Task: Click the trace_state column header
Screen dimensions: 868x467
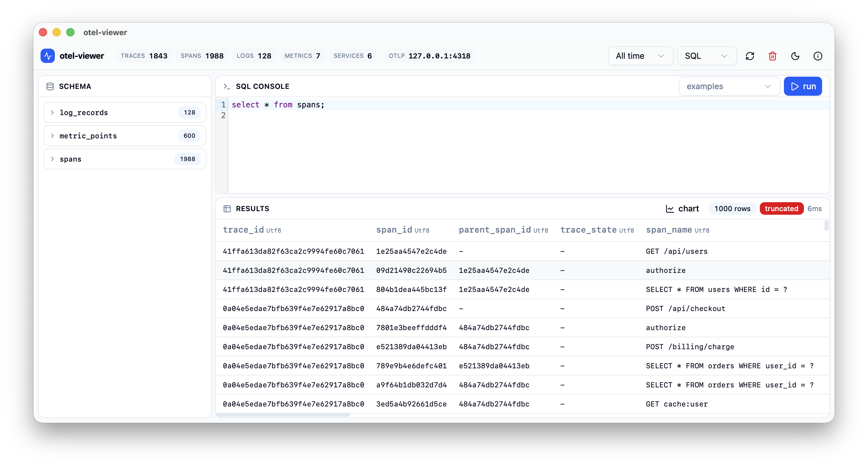Action: coord(597,230)
